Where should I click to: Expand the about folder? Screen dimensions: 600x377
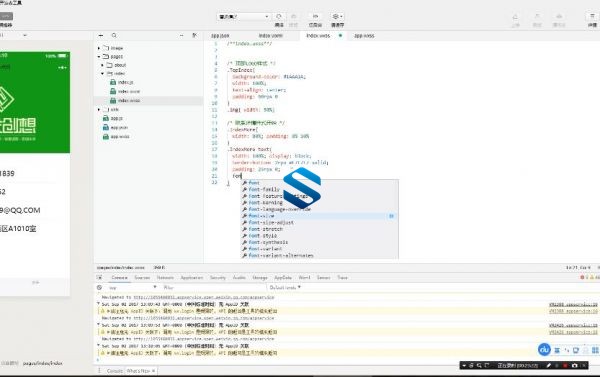coord(103,65)
